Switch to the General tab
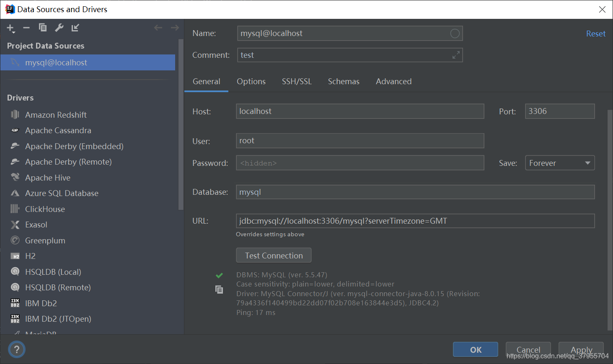The height and width of the screenshot is (364, 613). 206,81
